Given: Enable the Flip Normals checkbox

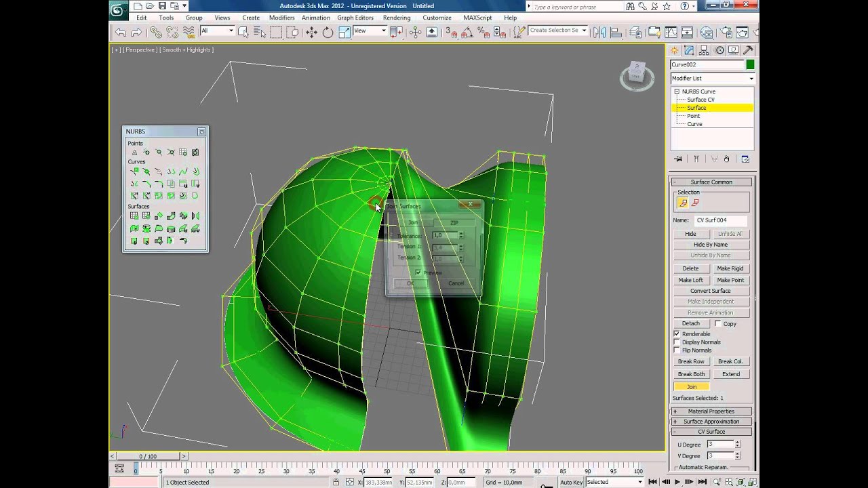Looking at the screenshot, I should pyautogui.click(x=677, y=350).
